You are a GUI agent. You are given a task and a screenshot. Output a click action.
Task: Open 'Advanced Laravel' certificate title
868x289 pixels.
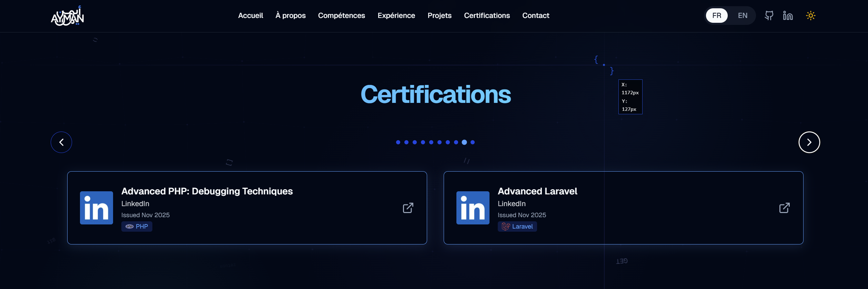point(537,191)
